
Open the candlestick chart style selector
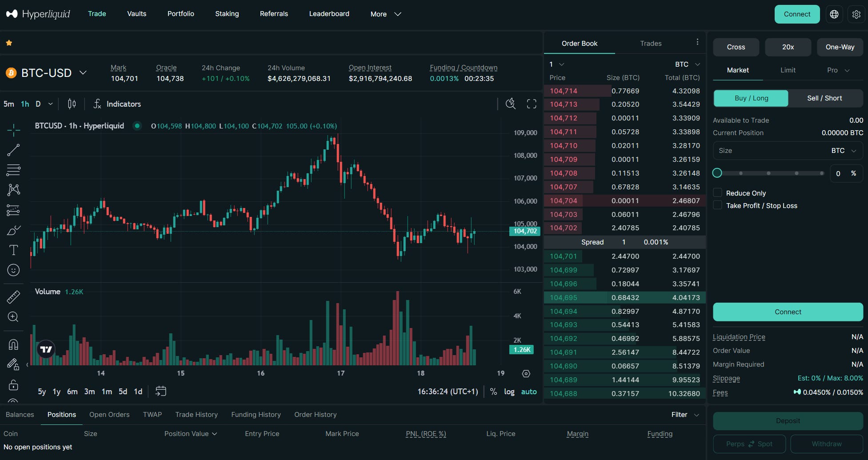coord(72,104)
